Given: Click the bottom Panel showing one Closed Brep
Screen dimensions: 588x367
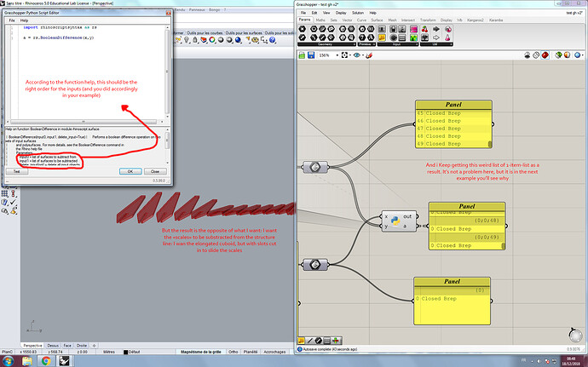Looking at the screenshot, I should [452, 301].
